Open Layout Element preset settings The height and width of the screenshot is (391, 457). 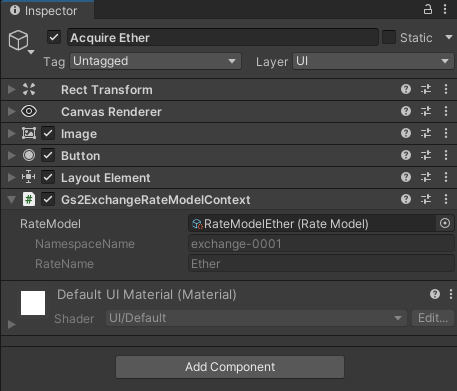click(426, 177)
